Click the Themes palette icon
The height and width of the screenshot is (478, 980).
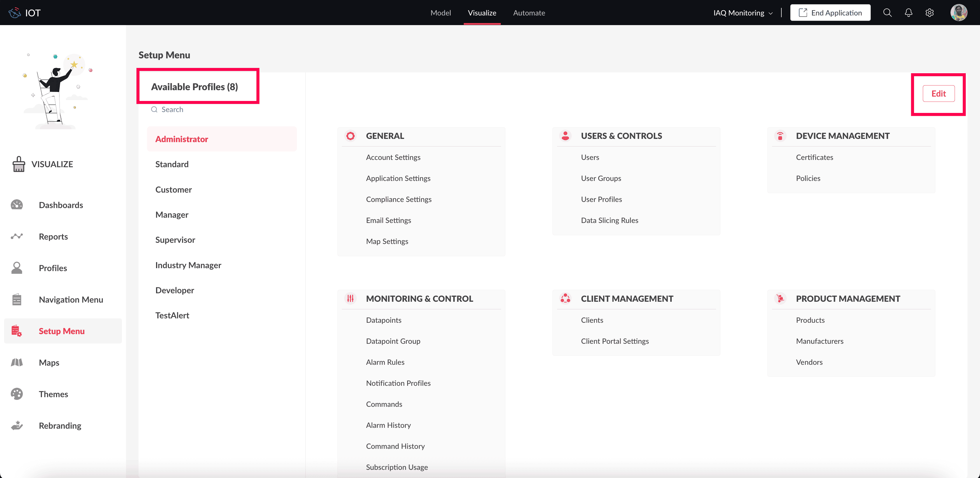pyautogui.click(x=17, y=394)
